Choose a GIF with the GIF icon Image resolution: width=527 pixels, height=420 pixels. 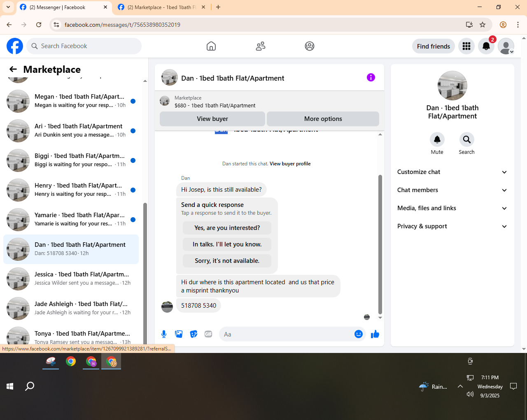point(208,334)
